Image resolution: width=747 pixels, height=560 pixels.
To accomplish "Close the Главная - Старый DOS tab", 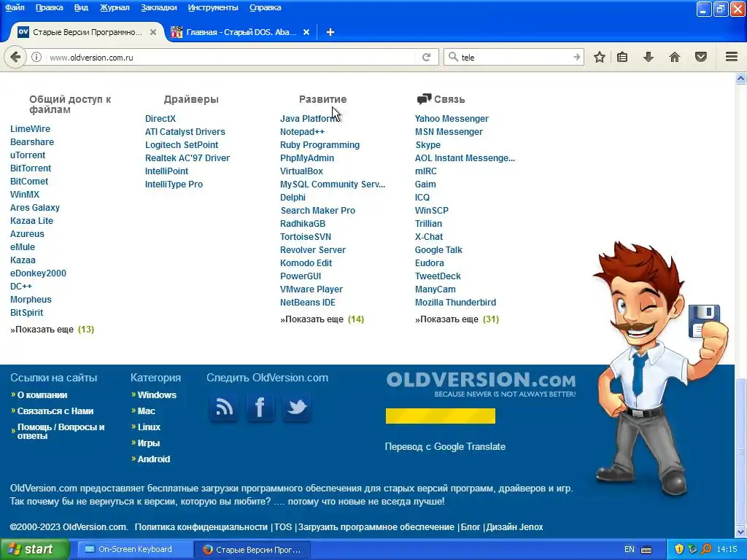I will tap(306, 32).
